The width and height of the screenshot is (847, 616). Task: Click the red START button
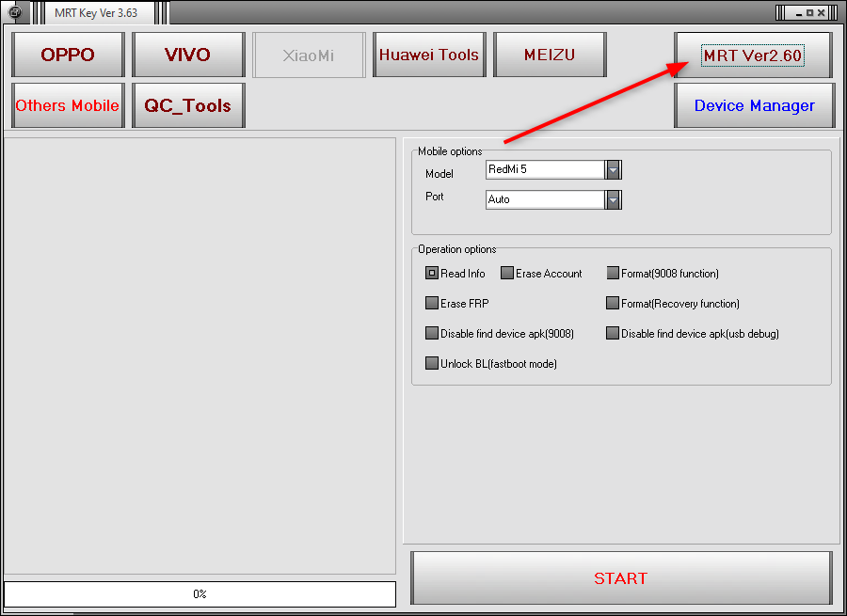pos(621,578)
